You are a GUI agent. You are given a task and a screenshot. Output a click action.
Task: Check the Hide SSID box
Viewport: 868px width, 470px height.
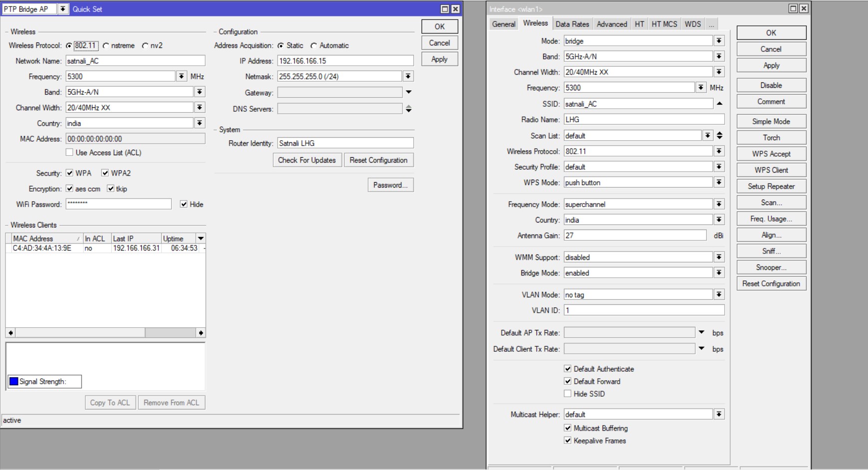pos(567,394)
